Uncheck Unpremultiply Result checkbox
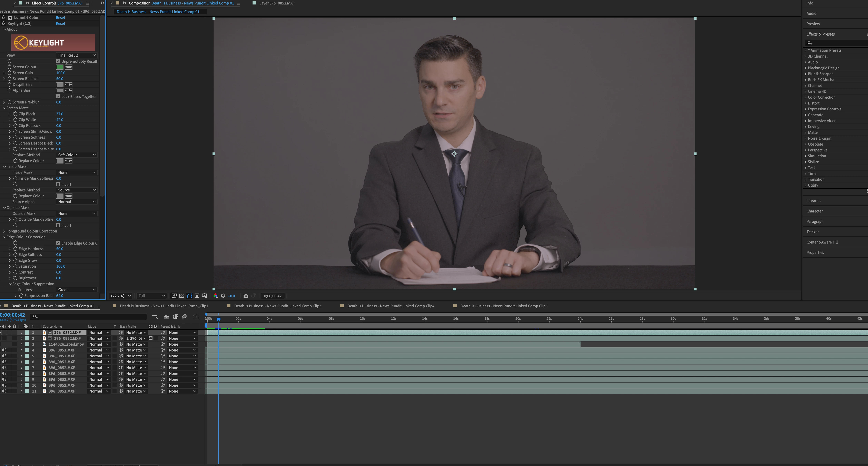Image resolution: width=868 pixels, height=466 pixels. click(x=58, y=61)
